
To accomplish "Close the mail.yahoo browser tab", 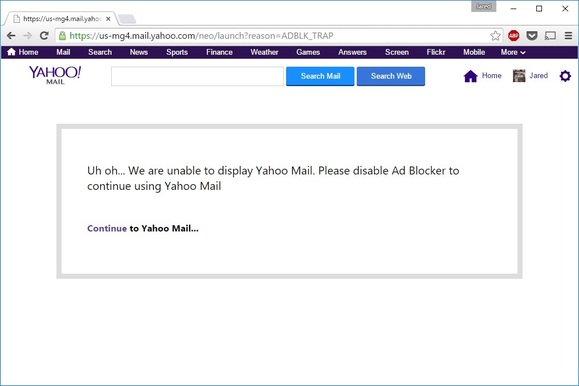I will pyautogui.click(x=108, y=18).
